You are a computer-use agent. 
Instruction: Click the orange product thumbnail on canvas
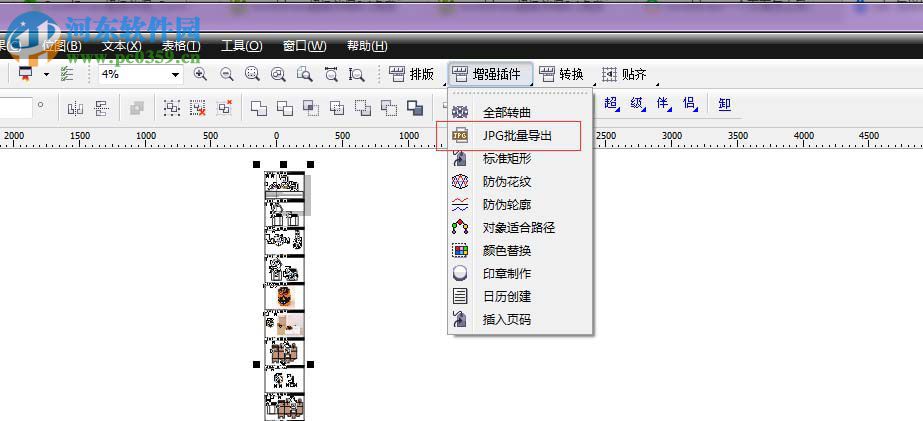285,296
